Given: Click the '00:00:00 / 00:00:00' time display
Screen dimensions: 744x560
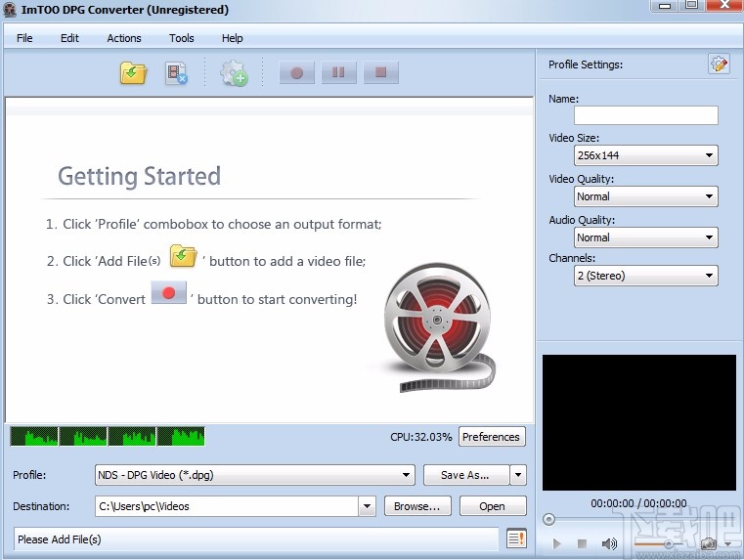Looking at the screenshot, I should pos(638,503).
